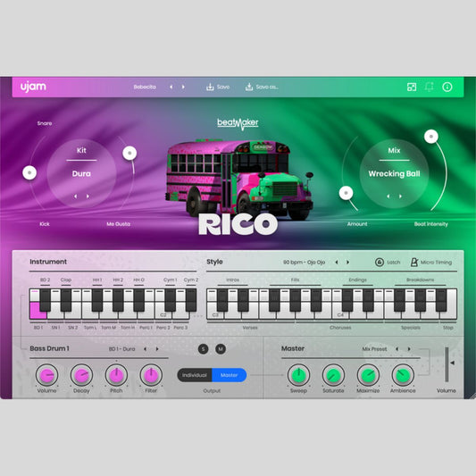
Task: Open the BD 1 - Dura sample menu
Action: tap(121, 349)
